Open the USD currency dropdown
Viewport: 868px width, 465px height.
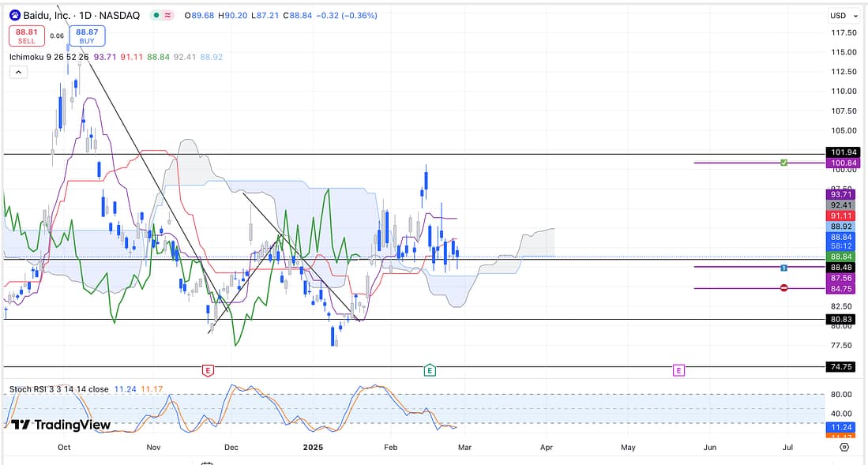tap(840, 15)
